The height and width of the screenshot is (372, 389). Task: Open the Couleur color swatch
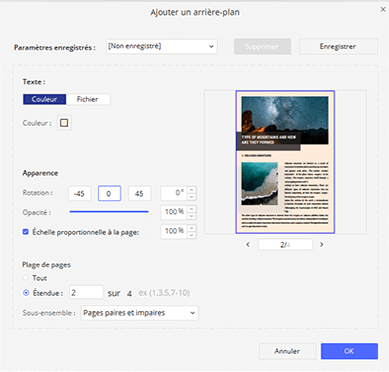click(x=64, y=123)
